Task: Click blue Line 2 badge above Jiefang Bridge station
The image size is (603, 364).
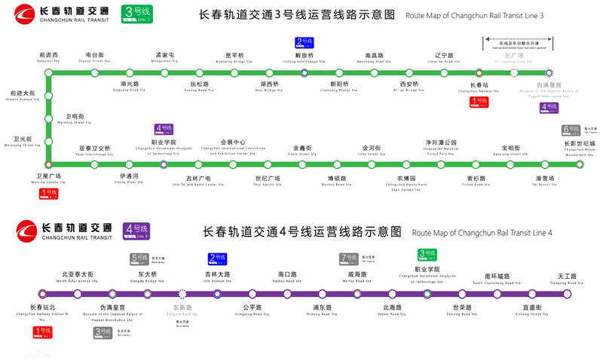Action: [x=304, y=43]
